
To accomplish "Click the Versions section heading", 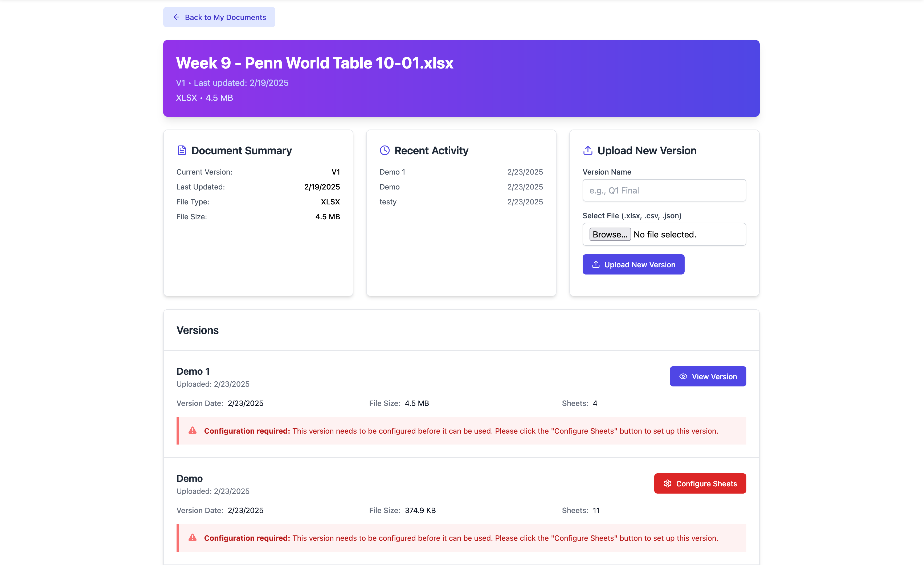I will (x=198, y=330).
